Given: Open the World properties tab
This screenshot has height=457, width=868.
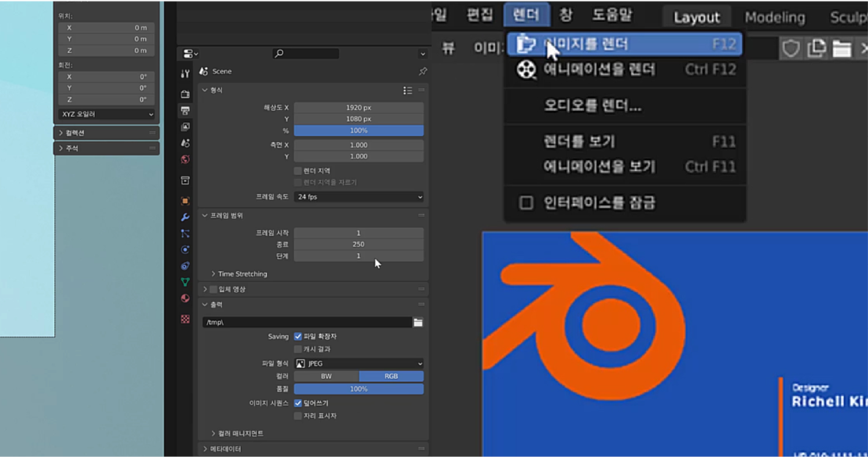Looking at the screenshot, I should point(185,159).
